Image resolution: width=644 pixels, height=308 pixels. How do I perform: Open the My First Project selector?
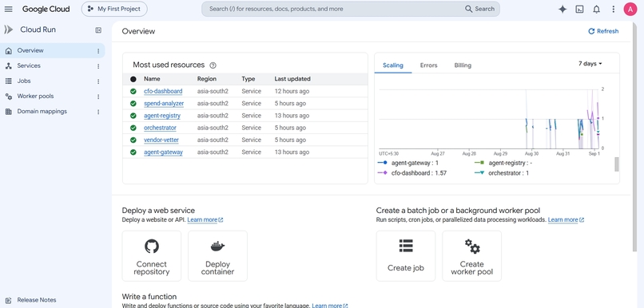(x=114, y=9)
